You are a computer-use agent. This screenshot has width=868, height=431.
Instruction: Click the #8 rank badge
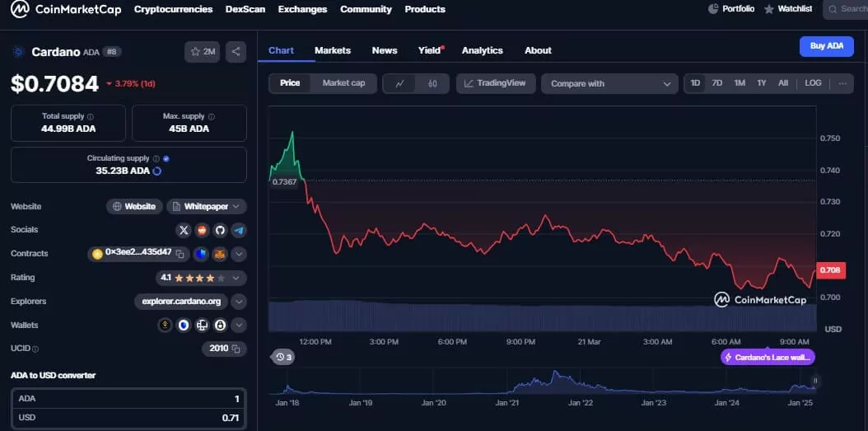[112, 52]
